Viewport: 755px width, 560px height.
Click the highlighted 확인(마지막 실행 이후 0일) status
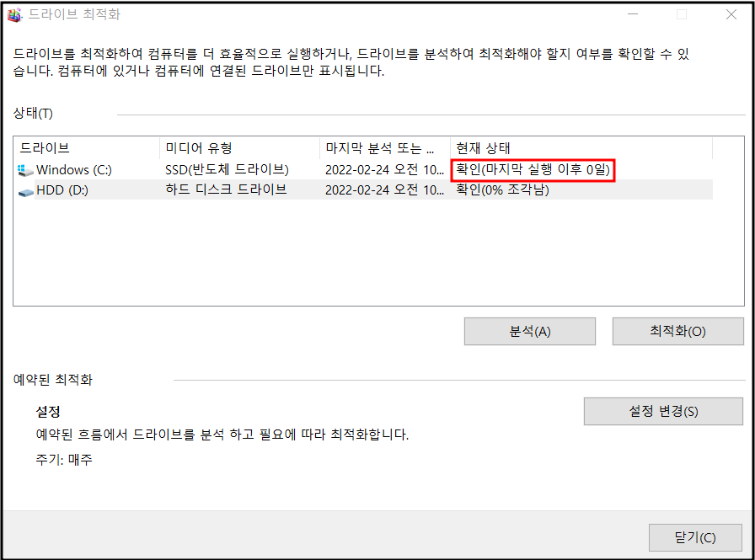coord(533,169)
